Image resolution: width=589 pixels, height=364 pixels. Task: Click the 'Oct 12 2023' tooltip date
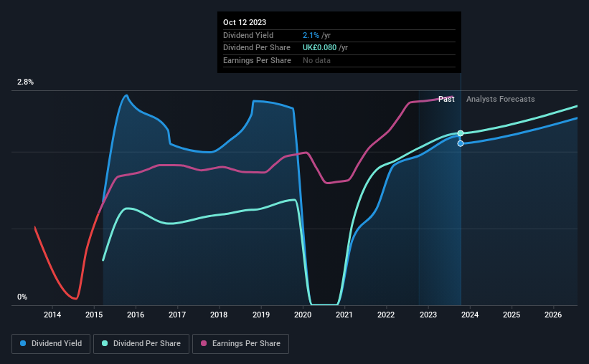click(x=245, y=22)
